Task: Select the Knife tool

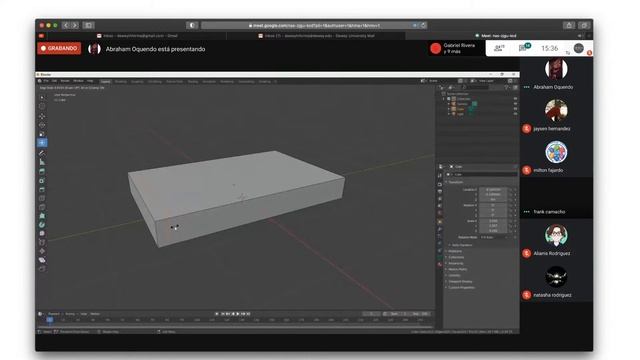Action: (42, 207)
